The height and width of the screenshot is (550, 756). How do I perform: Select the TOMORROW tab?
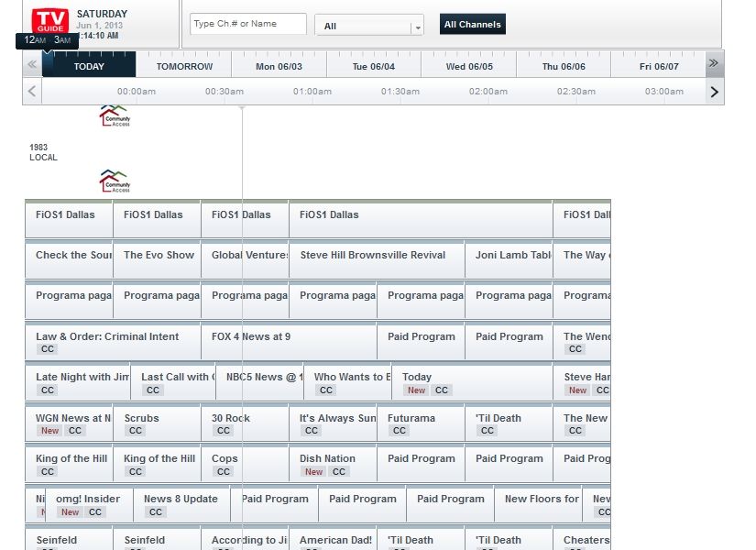184,67
